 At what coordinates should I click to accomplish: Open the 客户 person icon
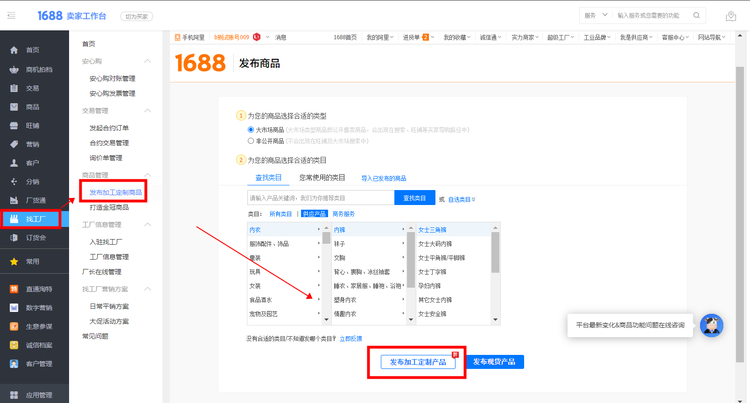14,163
